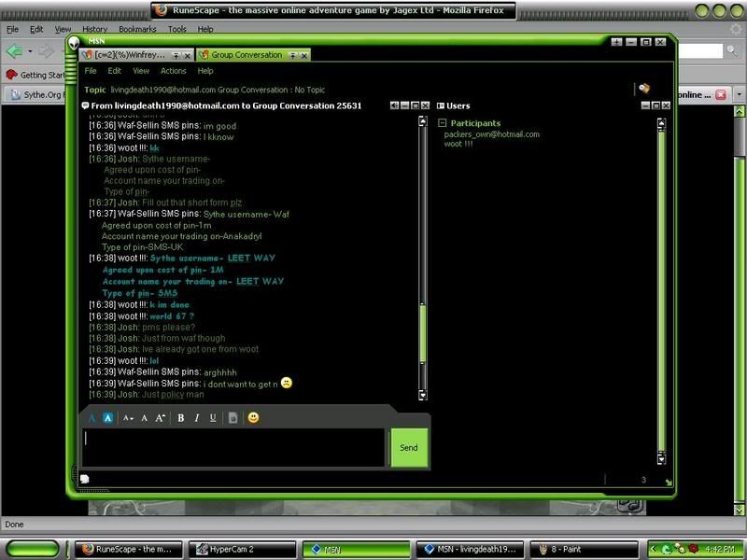Focus the message input box
Image resolution: width=747 pixels, height=560 pixels.
233,448
